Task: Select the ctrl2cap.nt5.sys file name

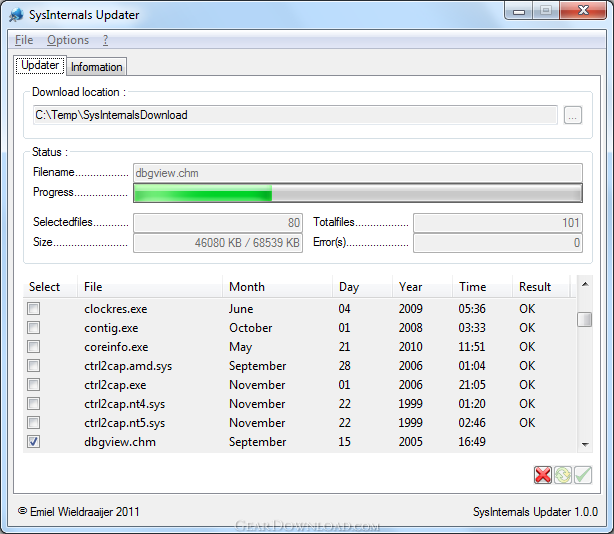Action: click(125, 423)
